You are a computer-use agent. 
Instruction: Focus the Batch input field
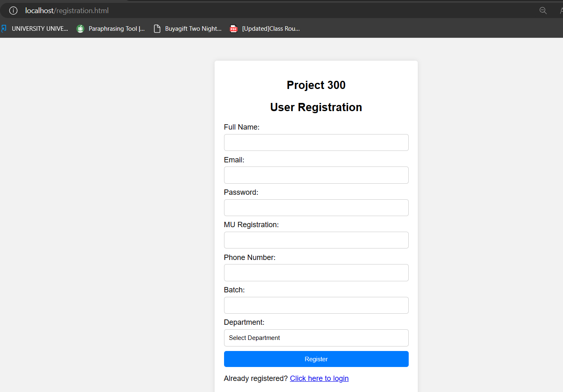tap(316, 305)
